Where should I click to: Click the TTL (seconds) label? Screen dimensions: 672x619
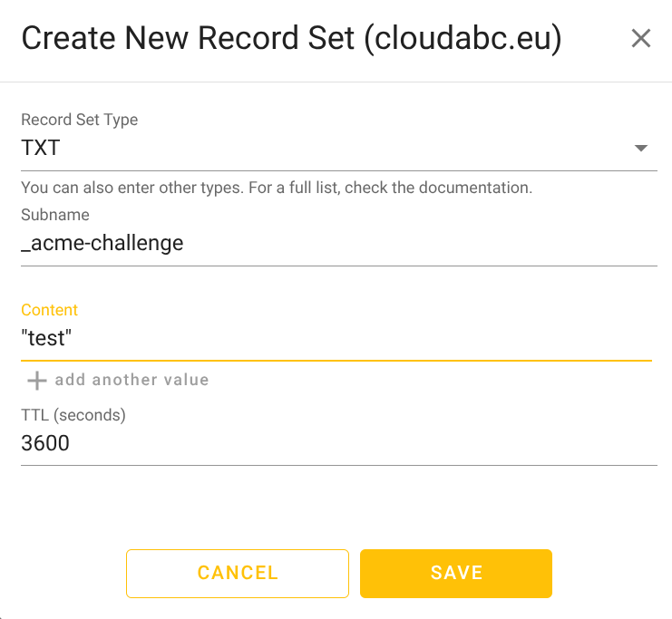[x=73, y=415]
